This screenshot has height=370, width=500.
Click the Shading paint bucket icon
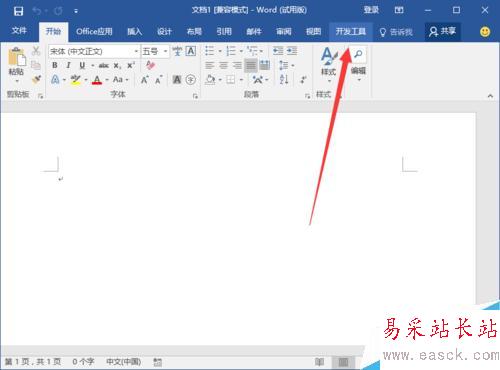[x=210, y=80]
